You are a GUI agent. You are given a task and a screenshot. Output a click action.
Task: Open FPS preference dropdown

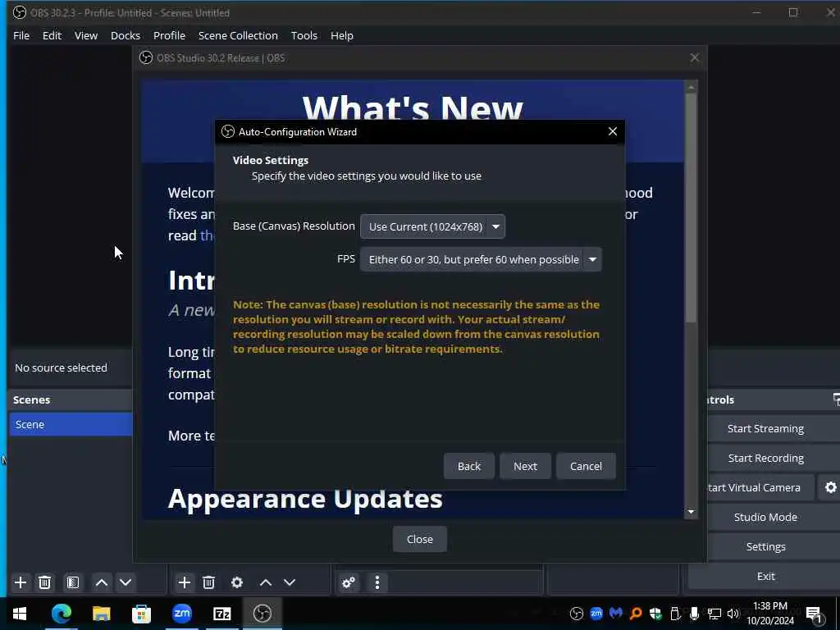point(481,259)
